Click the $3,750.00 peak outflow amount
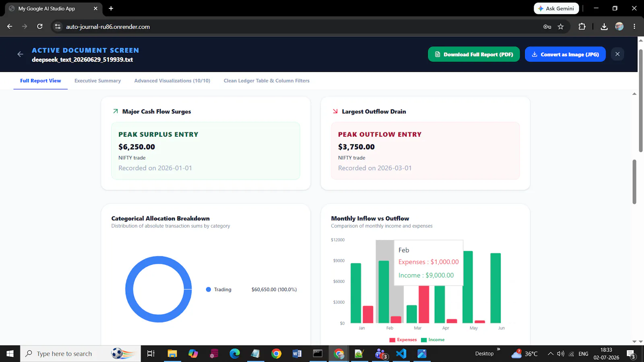Screen dimensions: 644x362 356,147
